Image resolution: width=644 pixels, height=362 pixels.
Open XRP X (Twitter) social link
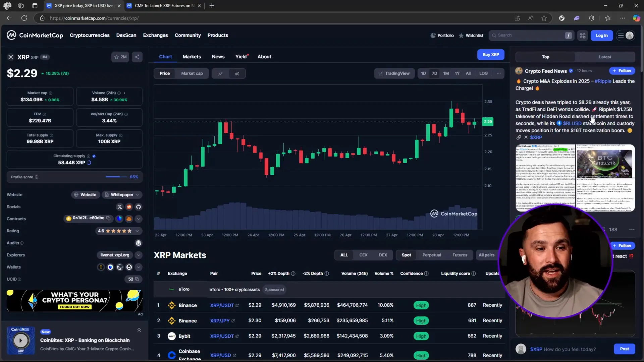119,207
